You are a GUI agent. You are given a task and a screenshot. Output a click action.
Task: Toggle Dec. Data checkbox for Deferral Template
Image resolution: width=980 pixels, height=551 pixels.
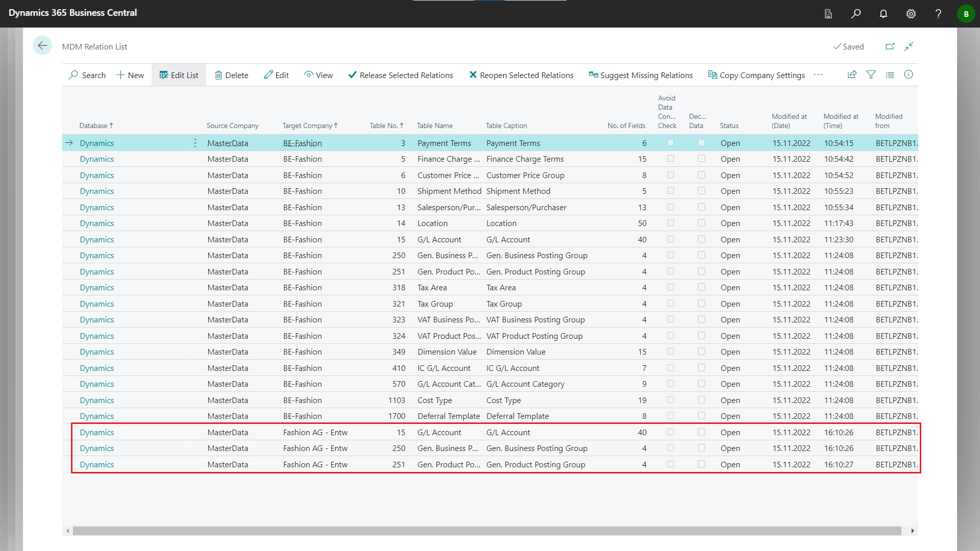pos(701,416)
